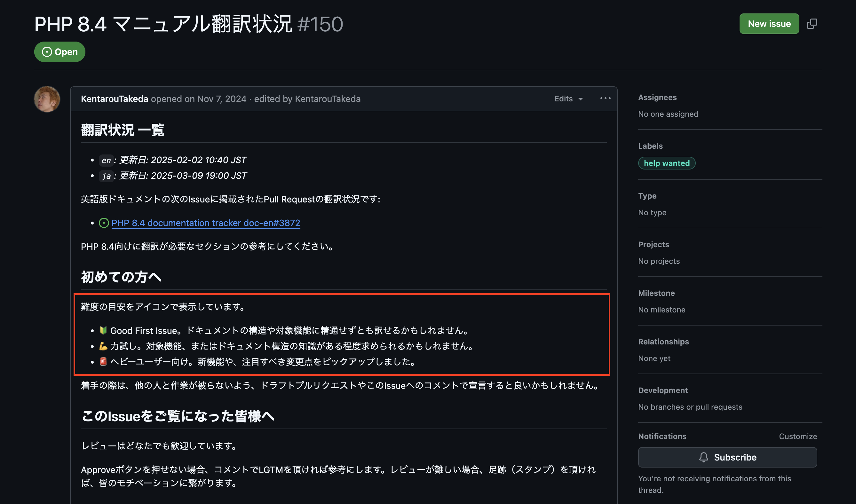Image resolution: width=856 pixels, height=504 pixels.
Task: Click the green Open status badge
Action: pos(60,52)
